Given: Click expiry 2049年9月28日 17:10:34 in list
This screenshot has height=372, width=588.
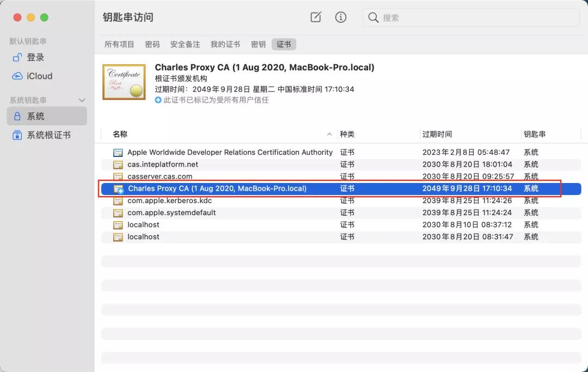Looking at the screenshot, I should 467,188.
